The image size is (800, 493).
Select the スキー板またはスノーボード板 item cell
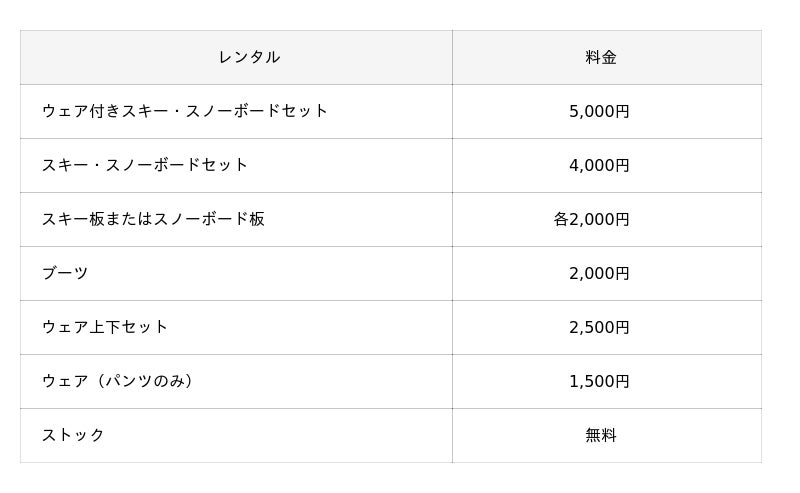[153, 219]
